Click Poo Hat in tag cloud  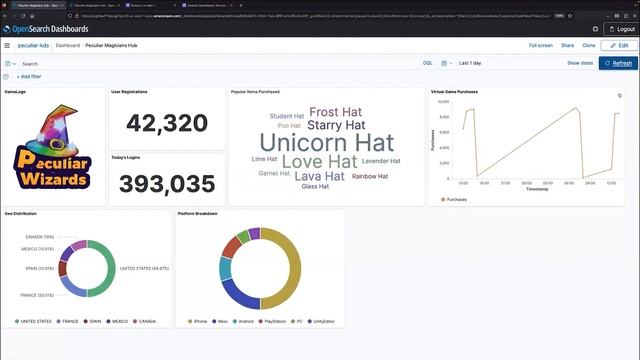pos(289,126)
